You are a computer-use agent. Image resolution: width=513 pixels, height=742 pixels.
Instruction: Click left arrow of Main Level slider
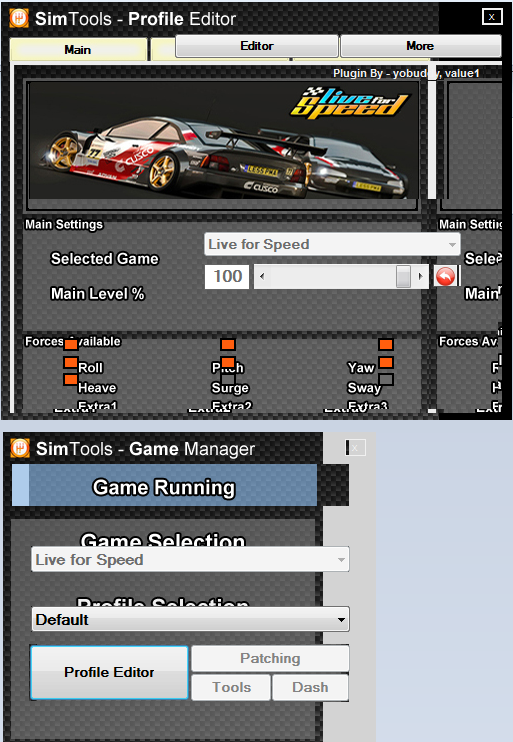(262, 276)
